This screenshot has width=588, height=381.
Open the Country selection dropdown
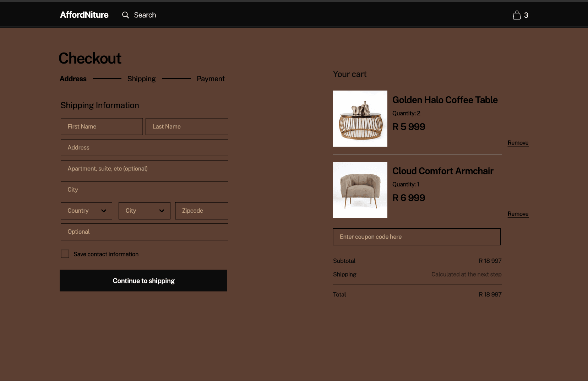coord(86,211)
